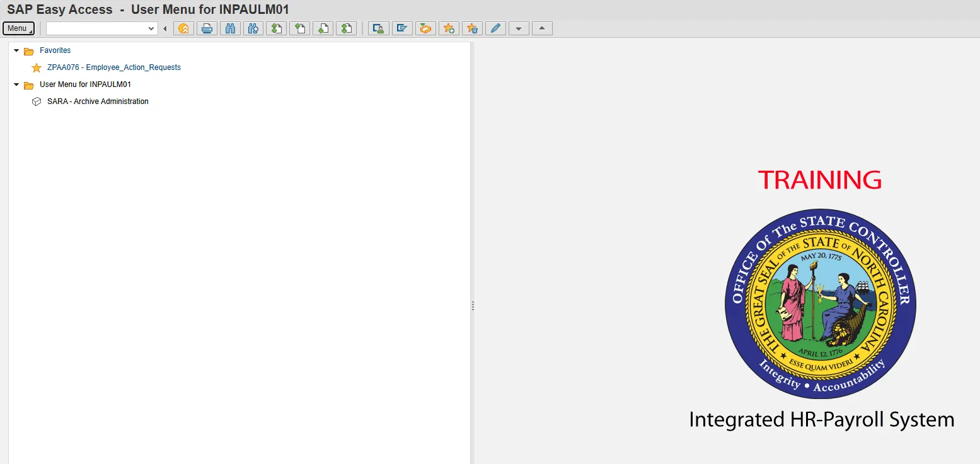Switch to the User Menu icon
This screenshot has height=464, width=980.
click(x=379, y=28)
